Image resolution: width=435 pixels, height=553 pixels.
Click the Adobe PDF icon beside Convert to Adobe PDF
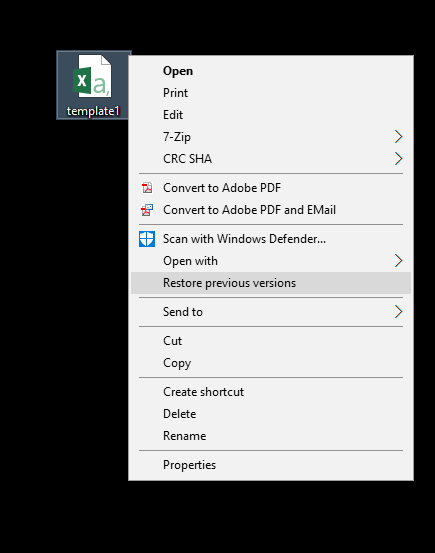click(x=147, y=188)
